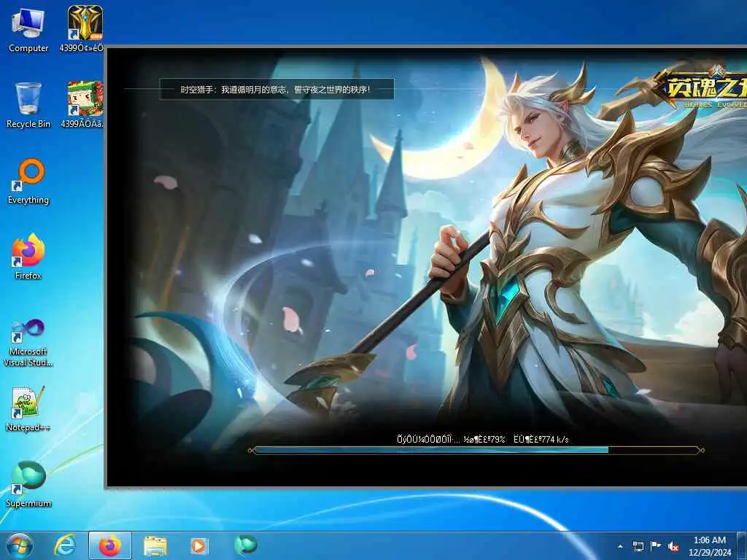
Task: Click the game loading progress bar
Action: (x=476, y=450)
